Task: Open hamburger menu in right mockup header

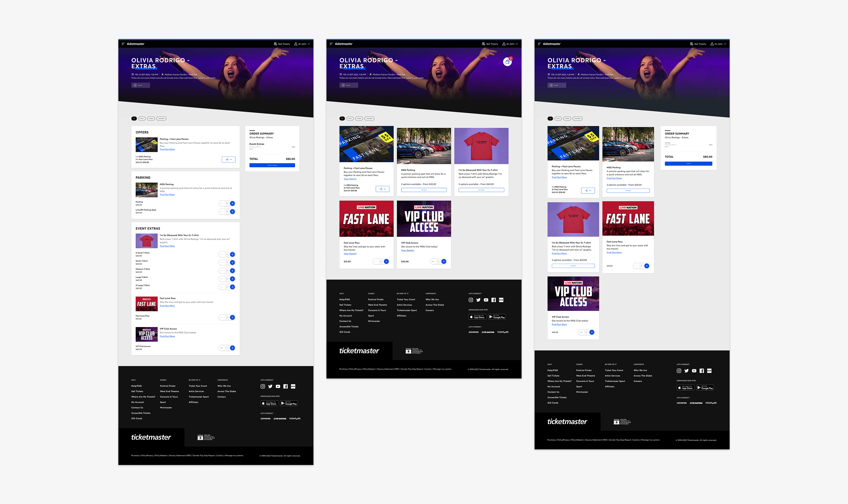Action: tap(539, 44)
